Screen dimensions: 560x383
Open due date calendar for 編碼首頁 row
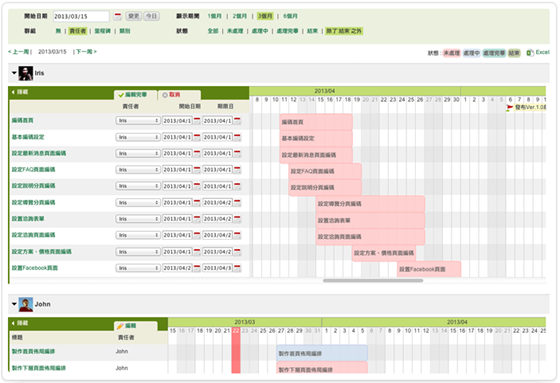pyautogui.click(x=237, y=121)
